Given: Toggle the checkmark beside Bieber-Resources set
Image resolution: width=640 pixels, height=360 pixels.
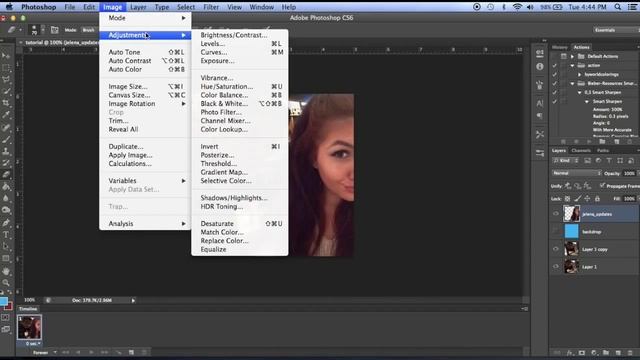Looking at the screenshot, I should 554,83.
